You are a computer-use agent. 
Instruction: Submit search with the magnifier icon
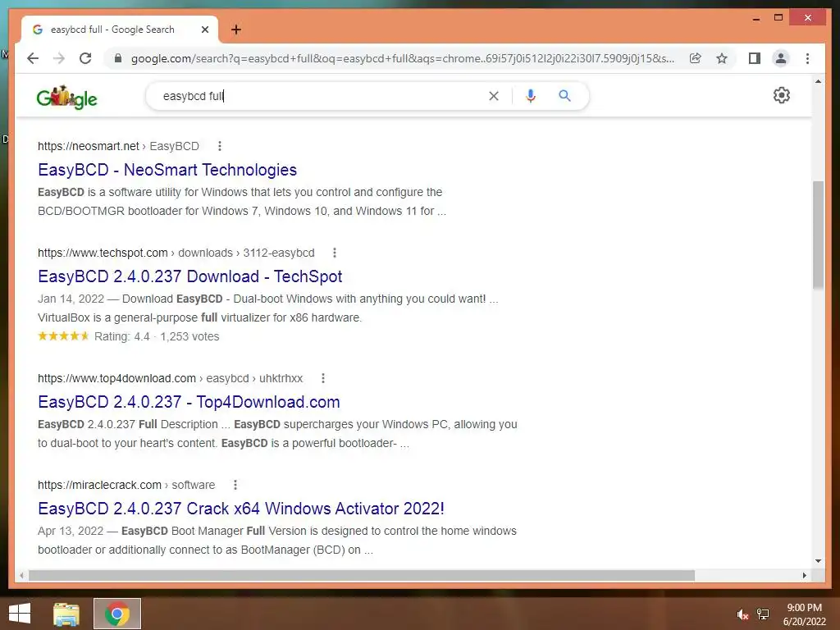(564, 96)
